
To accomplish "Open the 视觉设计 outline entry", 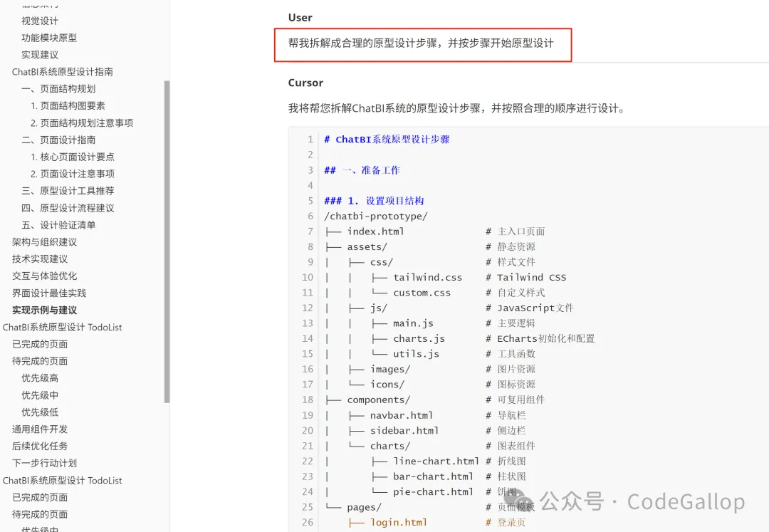I will pos(40,21).
